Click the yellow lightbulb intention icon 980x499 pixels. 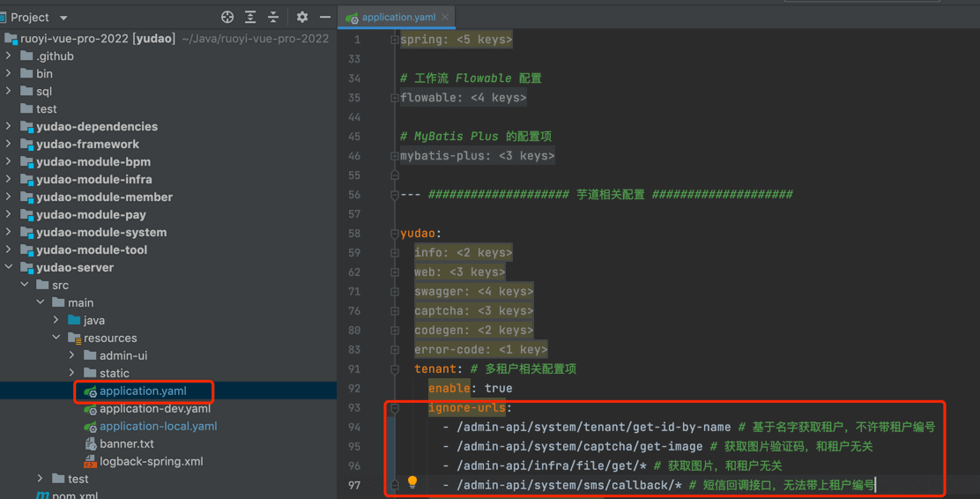point(412,483)
